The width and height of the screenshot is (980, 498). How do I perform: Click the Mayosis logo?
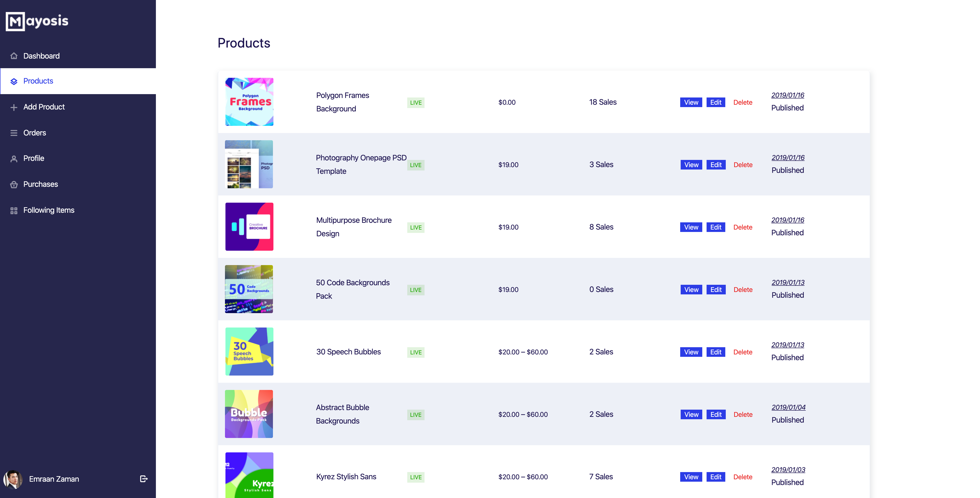tap(37, 21)
